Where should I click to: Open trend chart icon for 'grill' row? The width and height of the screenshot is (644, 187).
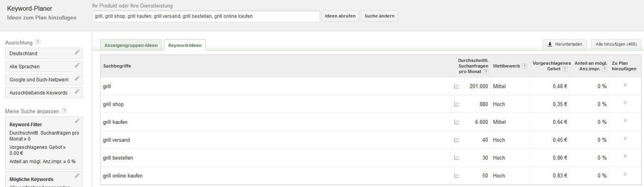457,86
